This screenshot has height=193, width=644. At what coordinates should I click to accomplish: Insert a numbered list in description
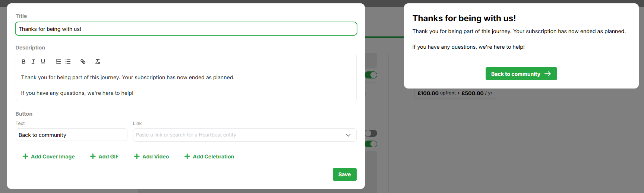pos(58,62)
